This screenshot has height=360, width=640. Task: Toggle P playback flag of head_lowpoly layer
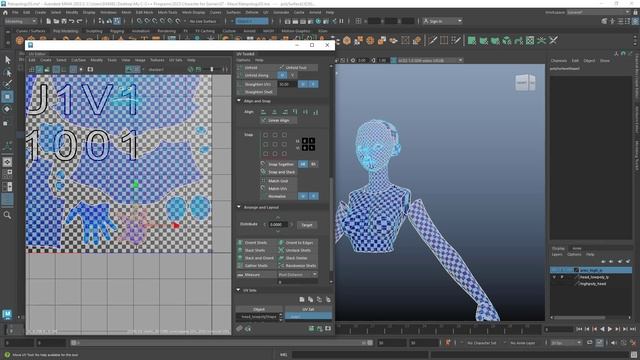click(562, 277)
